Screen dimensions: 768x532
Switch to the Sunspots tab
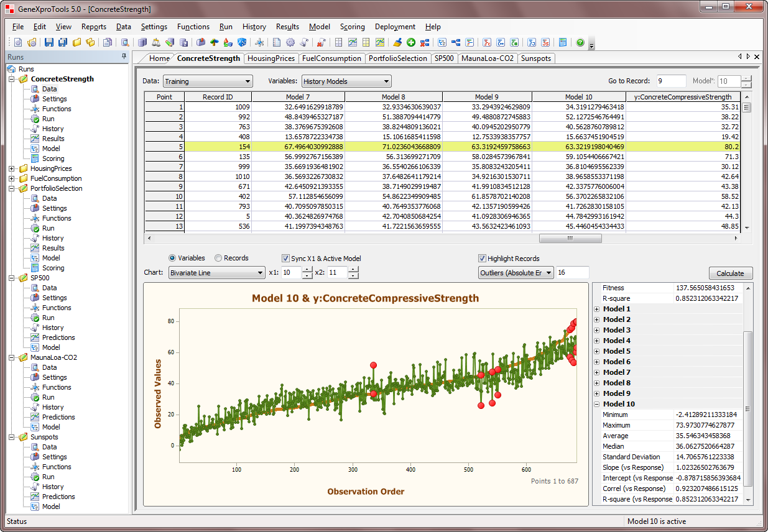click(x=535, y=58)
